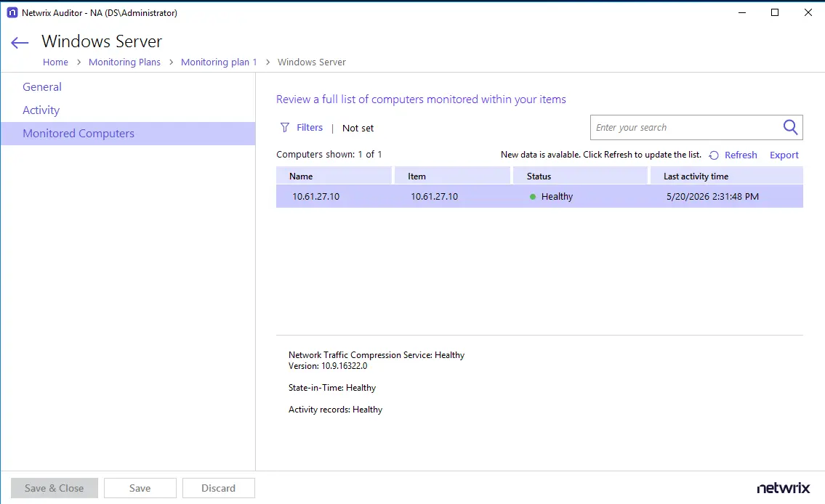Click the Healthy status cell text
Image resolution: width=825 pixels, height=504 pixels.
pyautogui.click(x=557, y=197)
